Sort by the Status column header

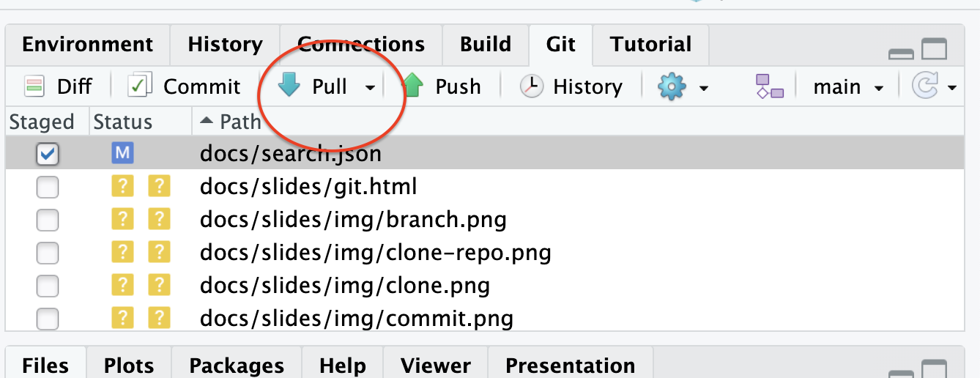pos(122,122)
